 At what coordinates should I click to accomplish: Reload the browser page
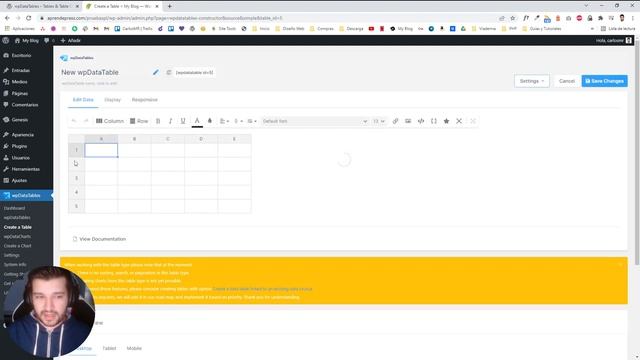[x=29, y=18]
